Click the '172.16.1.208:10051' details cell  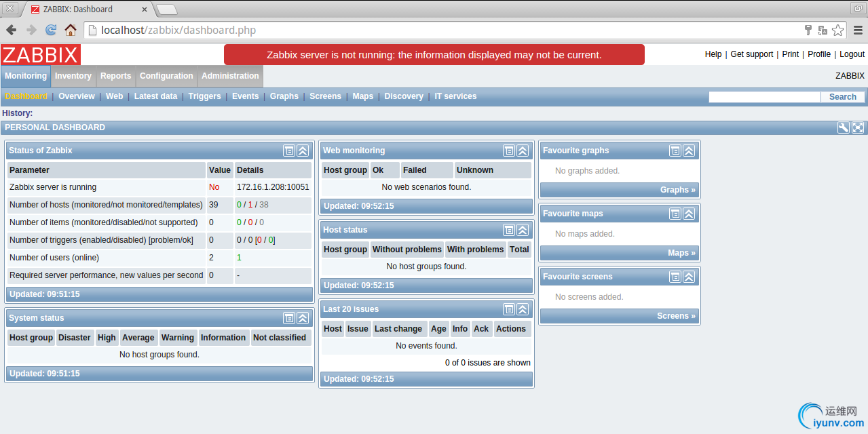(273, 187)
